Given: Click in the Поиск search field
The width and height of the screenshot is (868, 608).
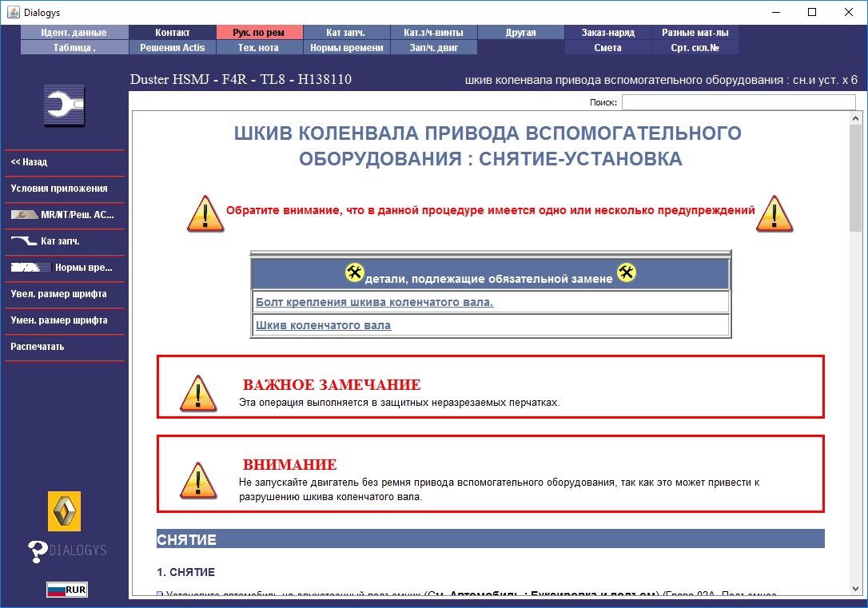Looking at the screenshot, I should click(x=739, y=102).
